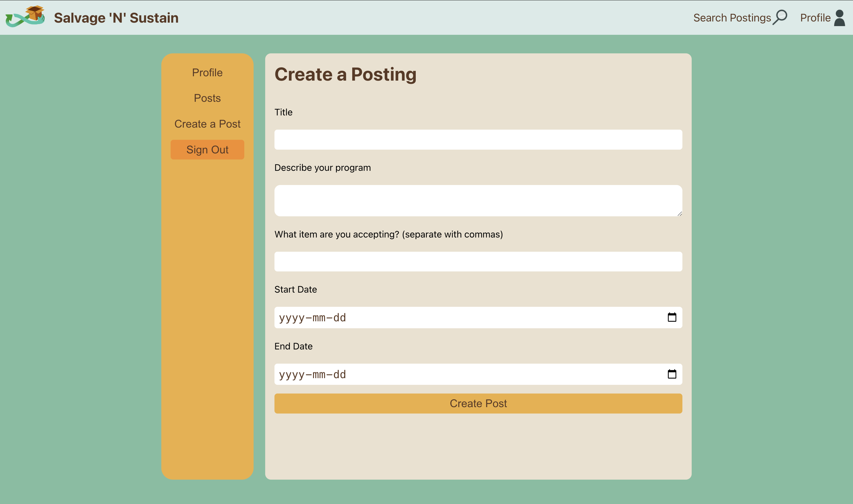Click the Search Postings link
Screen dimensions: 853x504
coord(732,18)
